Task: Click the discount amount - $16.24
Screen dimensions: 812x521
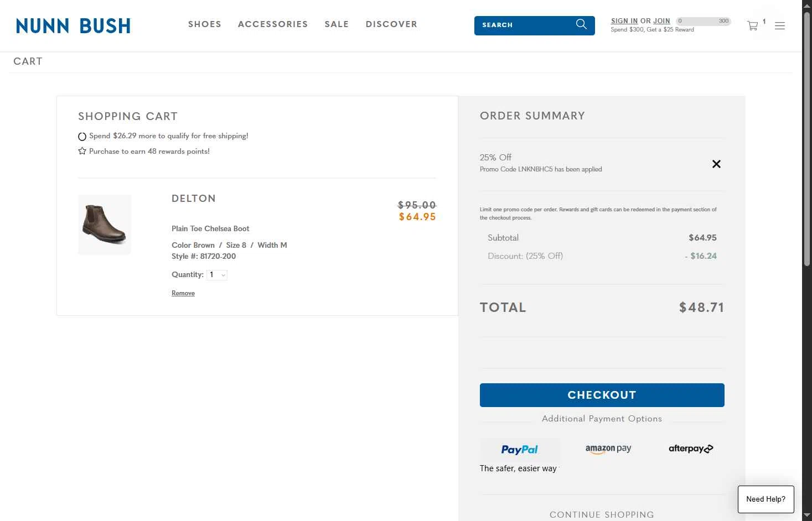Action: coord(701,256)
